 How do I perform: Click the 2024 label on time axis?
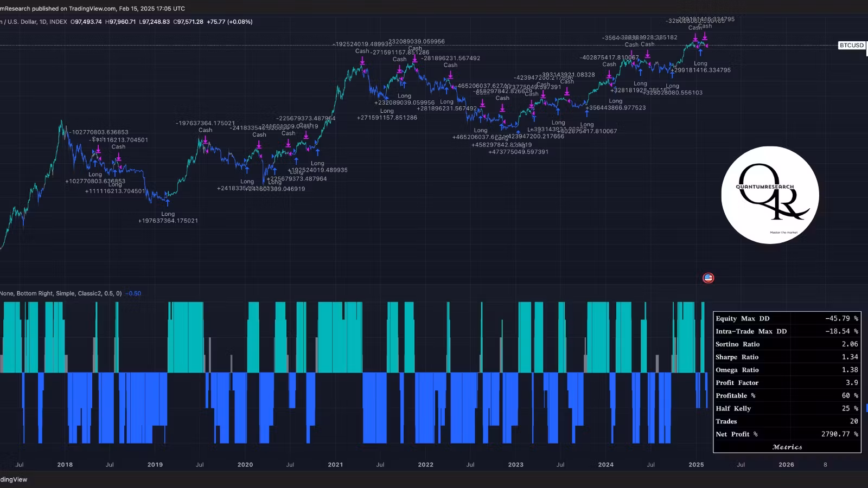click(605, 465)
